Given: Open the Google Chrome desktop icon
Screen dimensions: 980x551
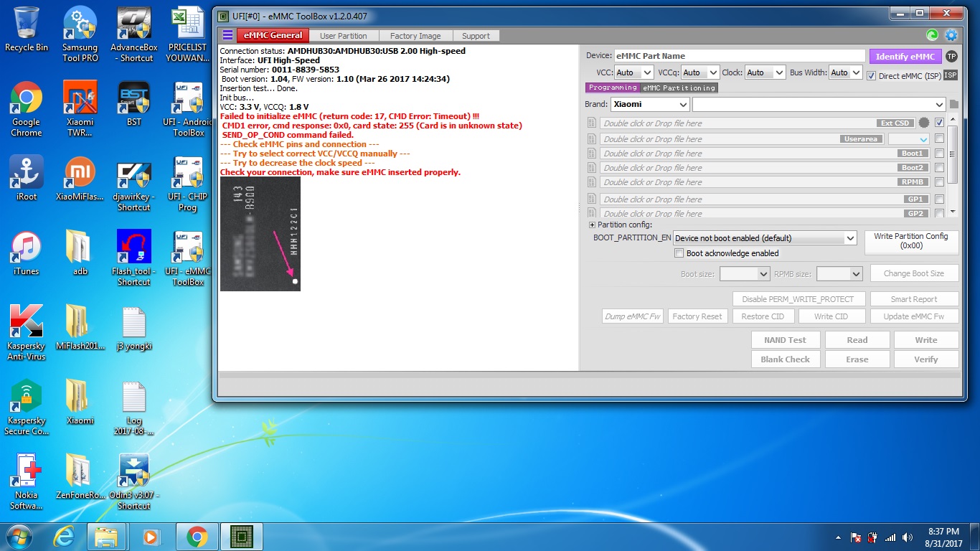Looking at the screenshot, I should point(27,109).
